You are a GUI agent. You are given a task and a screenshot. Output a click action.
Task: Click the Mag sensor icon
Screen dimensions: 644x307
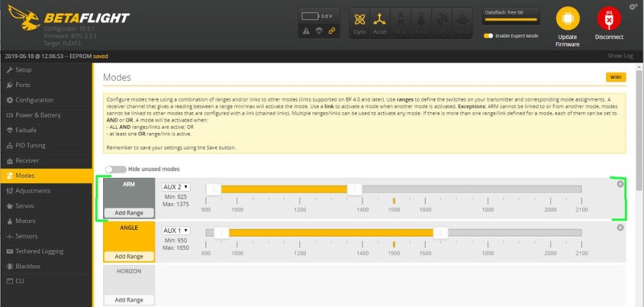(x=400, y=23)
